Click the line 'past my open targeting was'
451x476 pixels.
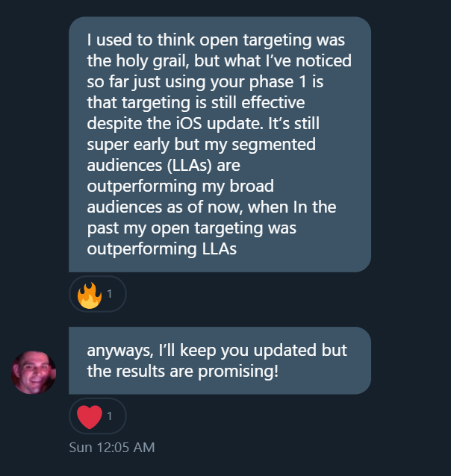pyautogui.click(x=191, y=228)
